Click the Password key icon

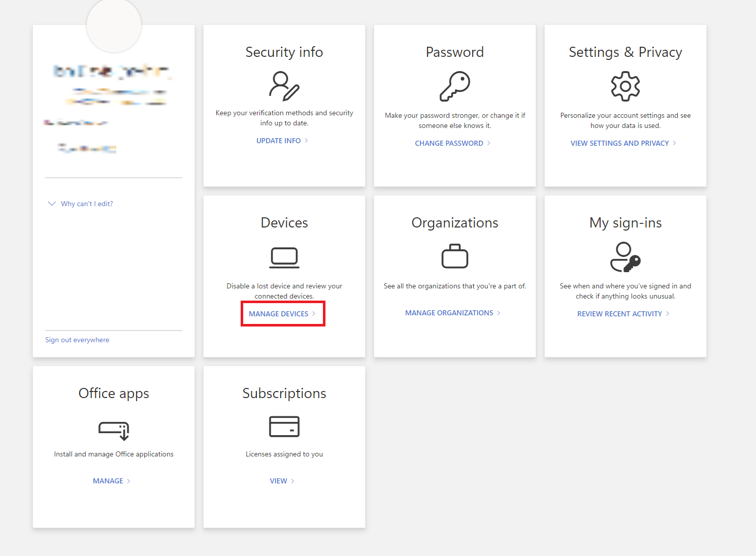click(454, 86)
